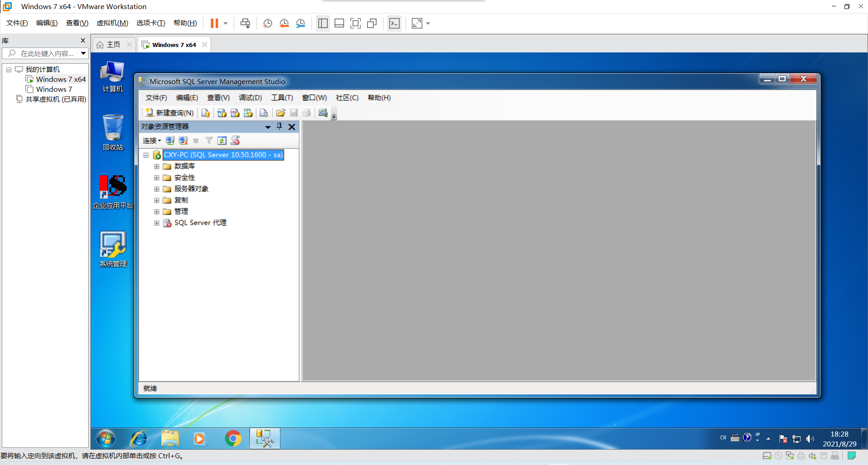Revert to snapshot using the clock-arrow icon
Image resolution: width=868 pixels, height=465 pixels.
tap(284, 23)
